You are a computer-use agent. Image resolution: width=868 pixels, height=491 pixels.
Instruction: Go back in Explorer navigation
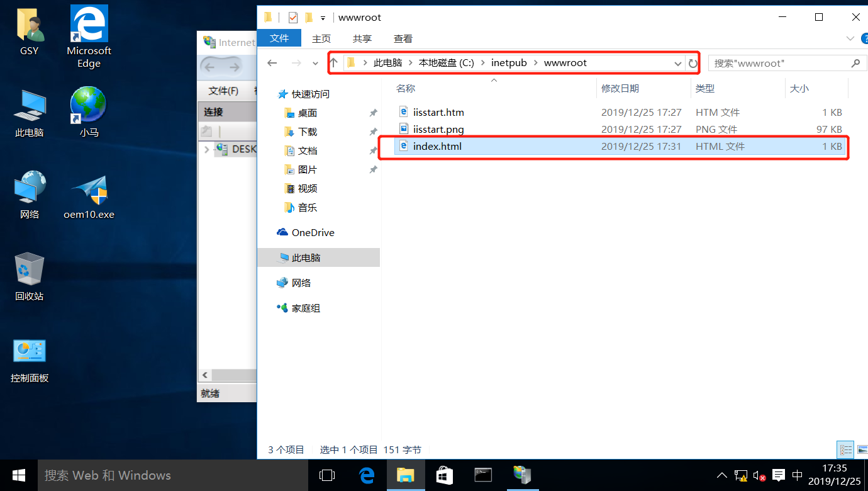click(x=272, y=63)
